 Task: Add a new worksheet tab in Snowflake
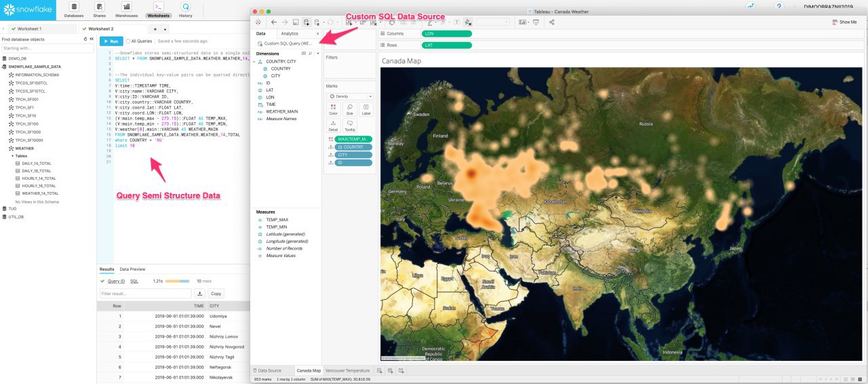pyautogui.click(x=155, y=29)
